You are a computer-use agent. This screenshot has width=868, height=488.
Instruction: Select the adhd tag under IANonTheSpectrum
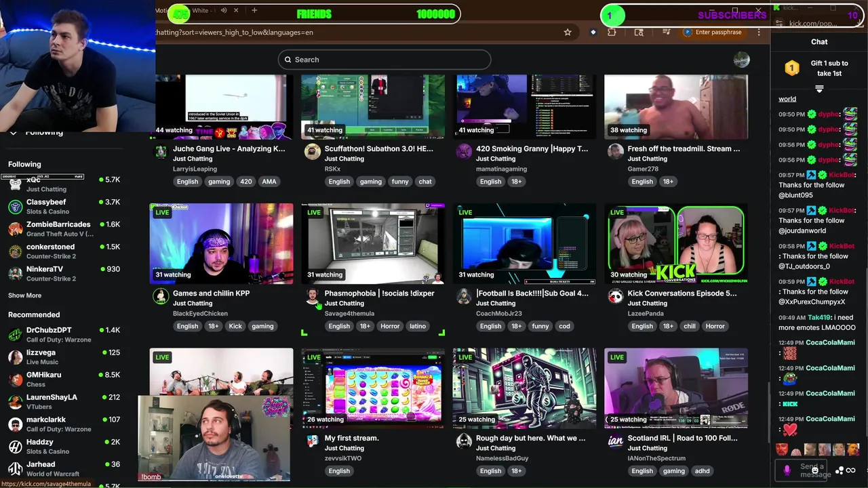click(x=702, y=471)
